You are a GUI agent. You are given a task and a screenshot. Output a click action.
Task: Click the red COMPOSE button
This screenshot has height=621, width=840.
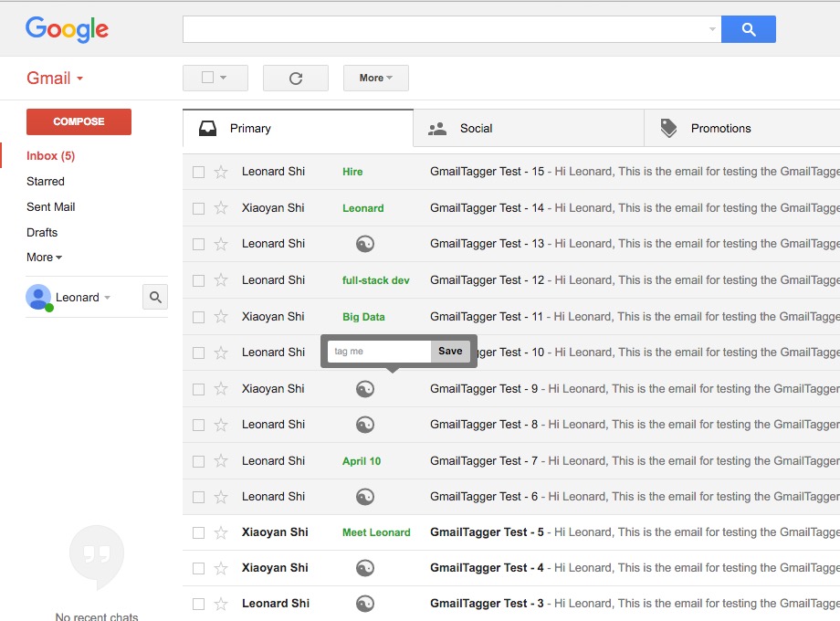[x=79, y=121]
